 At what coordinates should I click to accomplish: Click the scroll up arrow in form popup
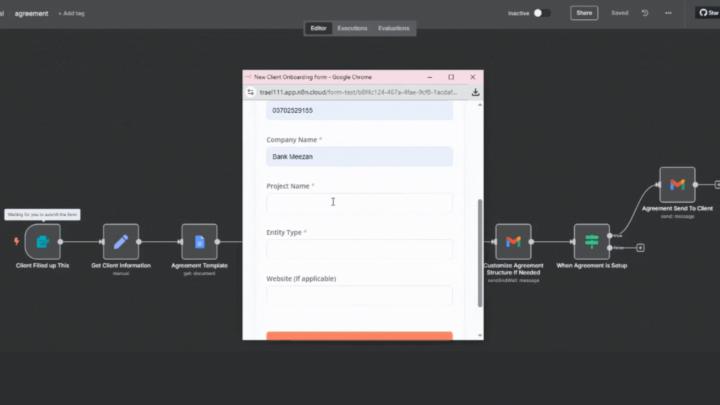(x=480, y=105)
